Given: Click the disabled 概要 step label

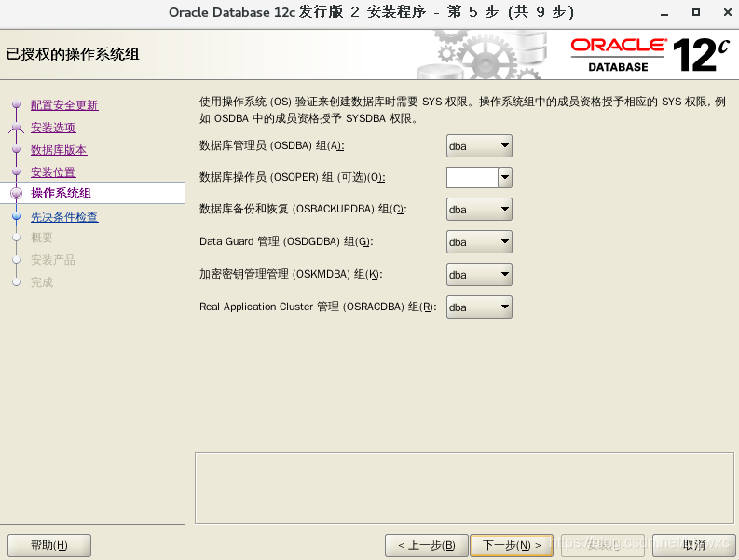Looking at the screenshot, I should [x=42, y=238].
